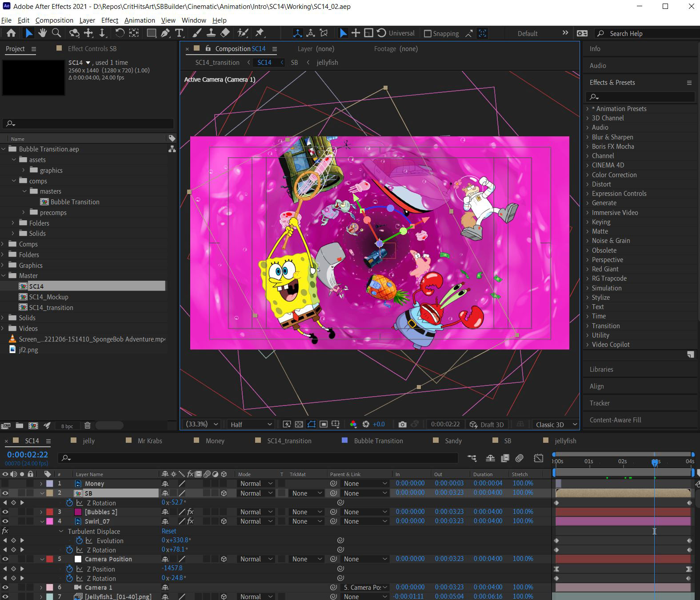Toggle visibility of Camera Position layer
Screen dimensions: 700x600
[x=5, y=559]
